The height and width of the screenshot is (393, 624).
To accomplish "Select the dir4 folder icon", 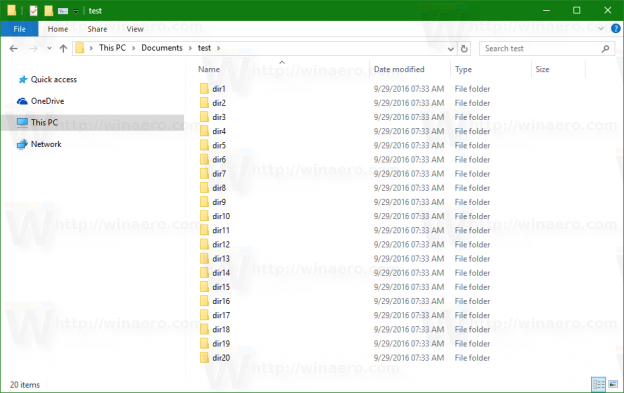I will point(204,131).
